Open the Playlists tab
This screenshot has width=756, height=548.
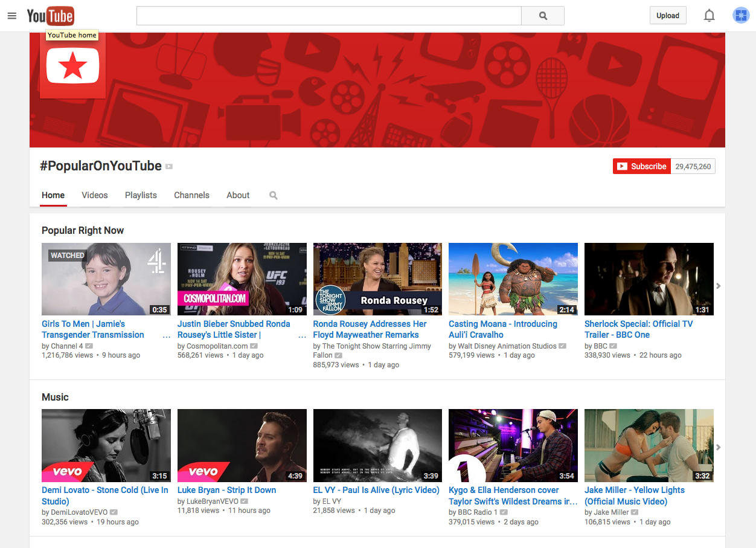pos(141,195)
